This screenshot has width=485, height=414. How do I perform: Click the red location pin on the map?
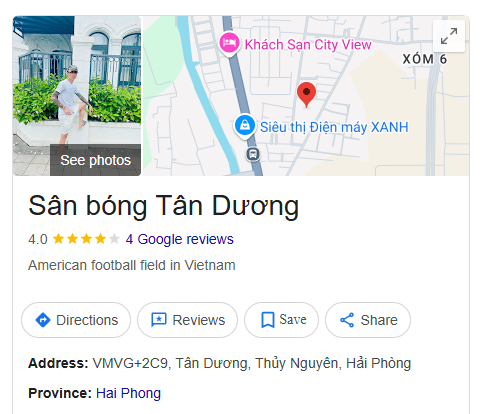point(306,95)
